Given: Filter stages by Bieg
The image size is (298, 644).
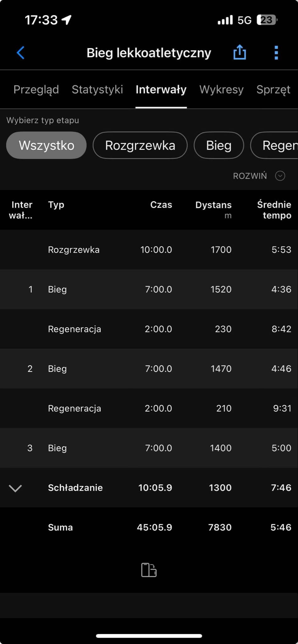Looking at the screenshot, I should [219, 145].
